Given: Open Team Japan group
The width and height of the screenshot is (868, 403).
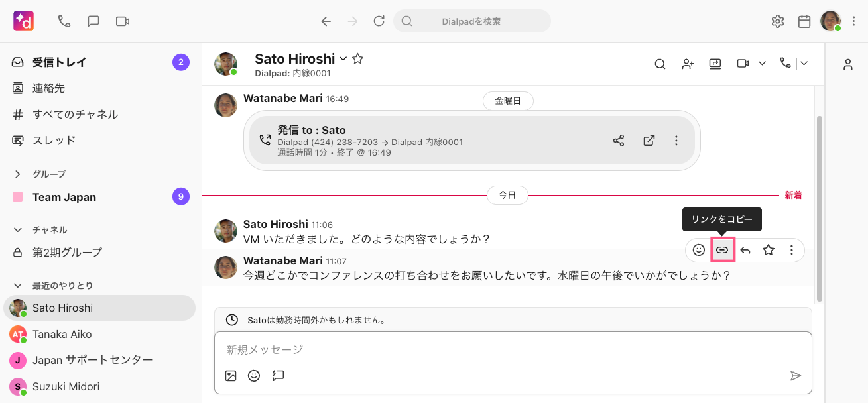Looking at the screenshot, I should [99, 197].
